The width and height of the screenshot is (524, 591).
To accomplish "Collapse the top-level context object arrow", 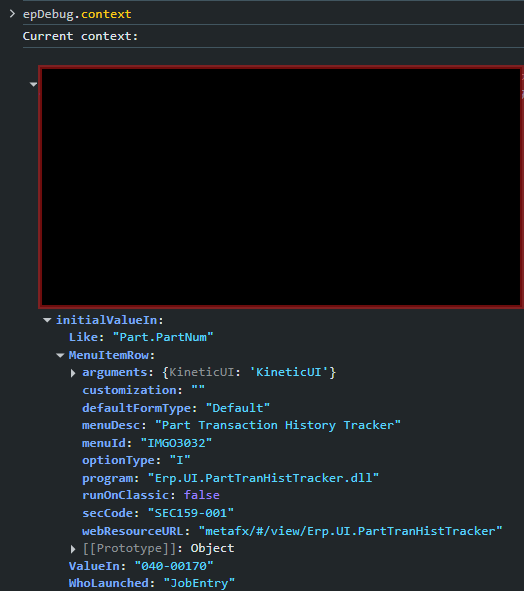I will click(34, 84).
